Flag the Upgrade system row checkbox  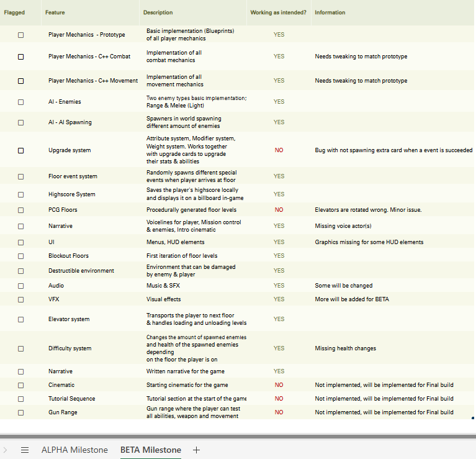[x=20, y=150]
